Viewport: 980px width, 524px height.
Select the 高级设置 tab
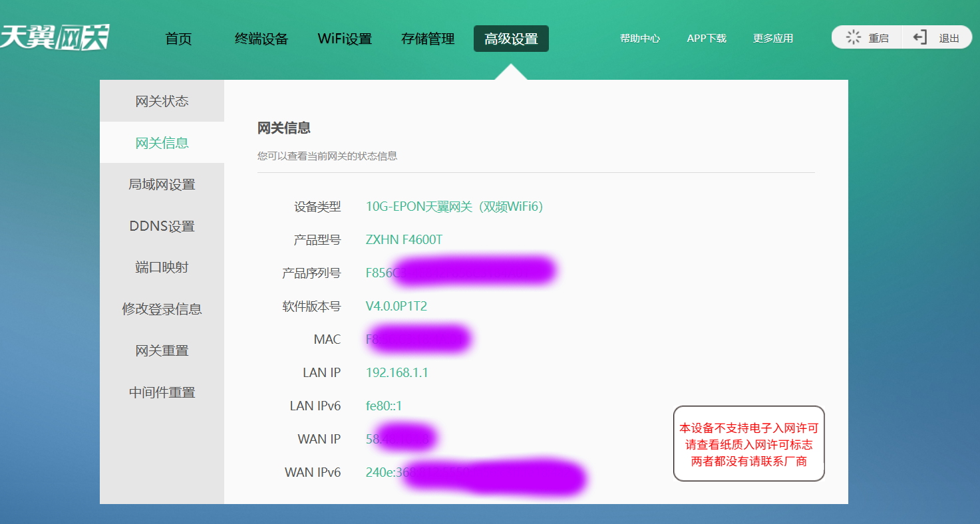pos(511,39)
